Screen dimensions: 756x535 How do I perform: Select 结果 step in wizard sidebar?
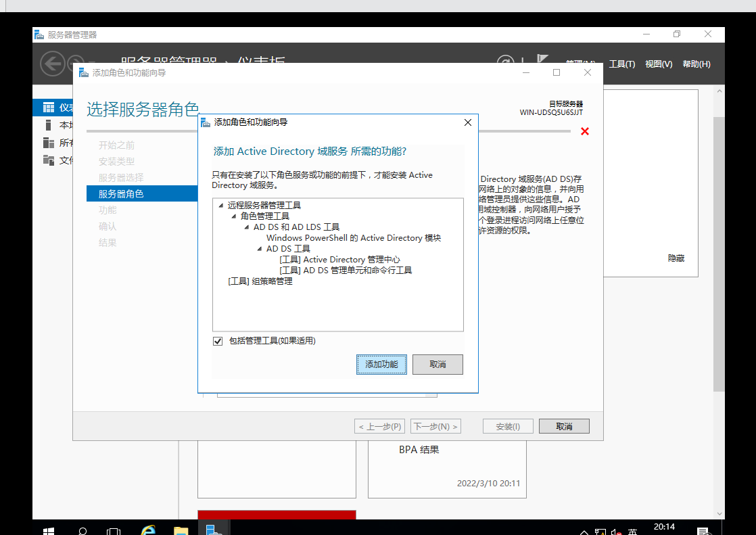click(108, 243)
